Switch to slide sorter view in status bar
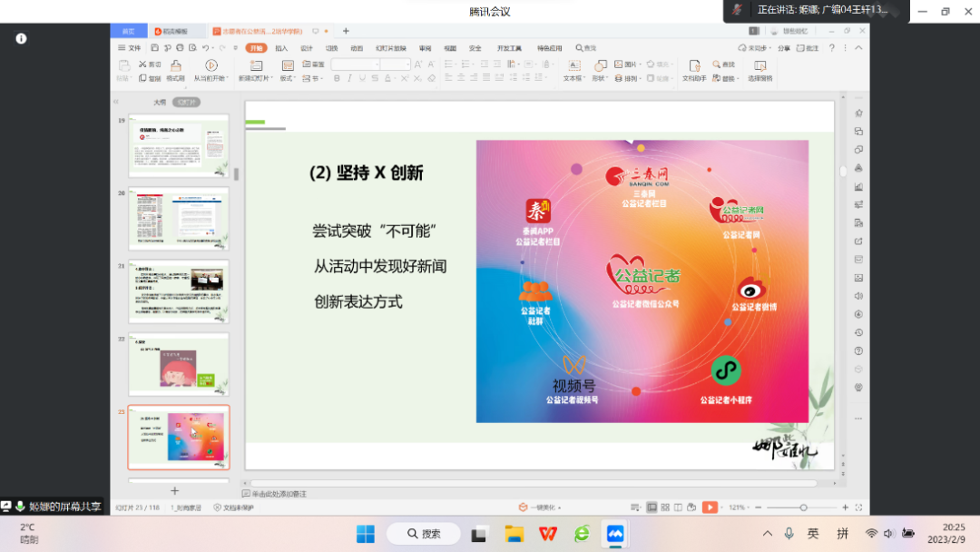The width and height of the screenshot is (980, 552). (665, 508)
